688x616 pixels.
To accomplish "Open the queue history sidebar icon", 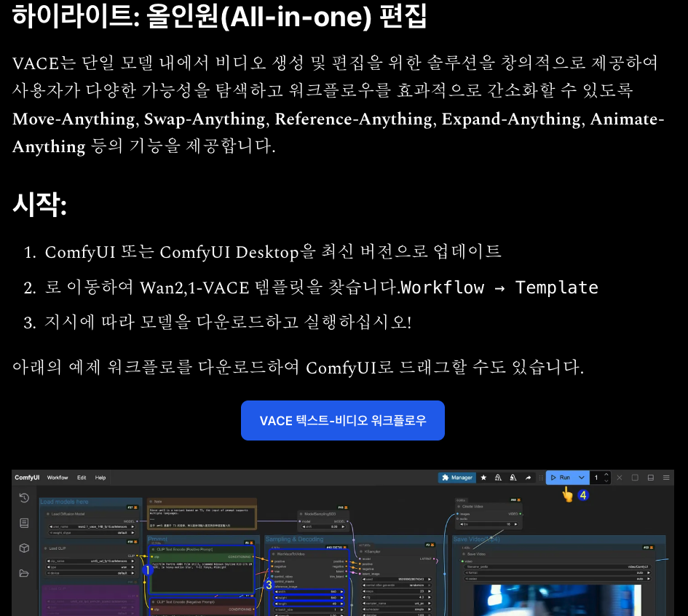I will [x=24, y=498].
